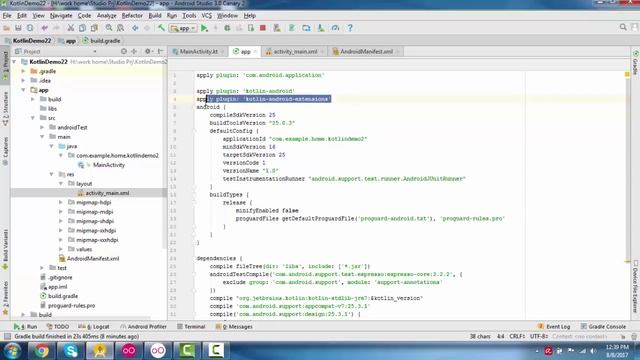Undo using the toolbar undo arrow
Image resolution: width=640 pixels, height=360 pixels.
point(44,28)
